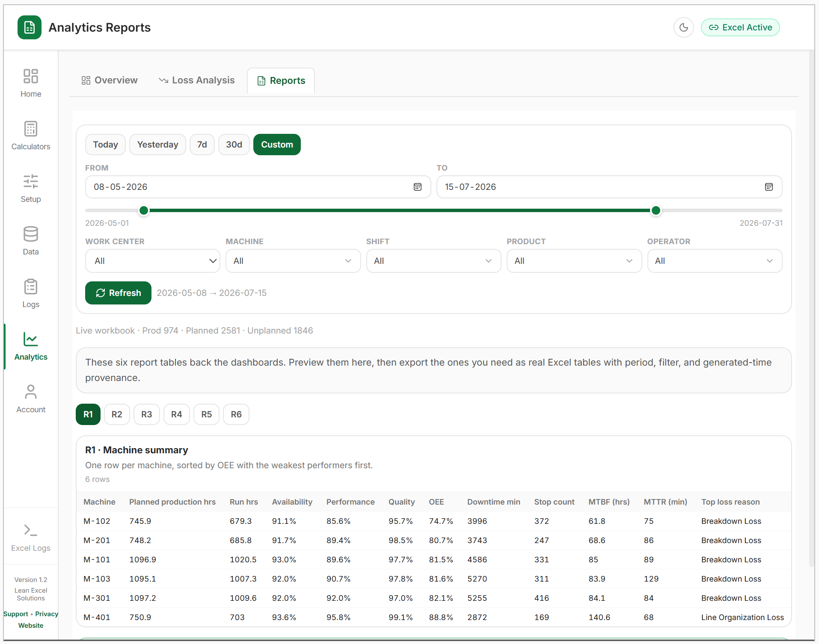Click the OEE column header

tap(436, 502)
